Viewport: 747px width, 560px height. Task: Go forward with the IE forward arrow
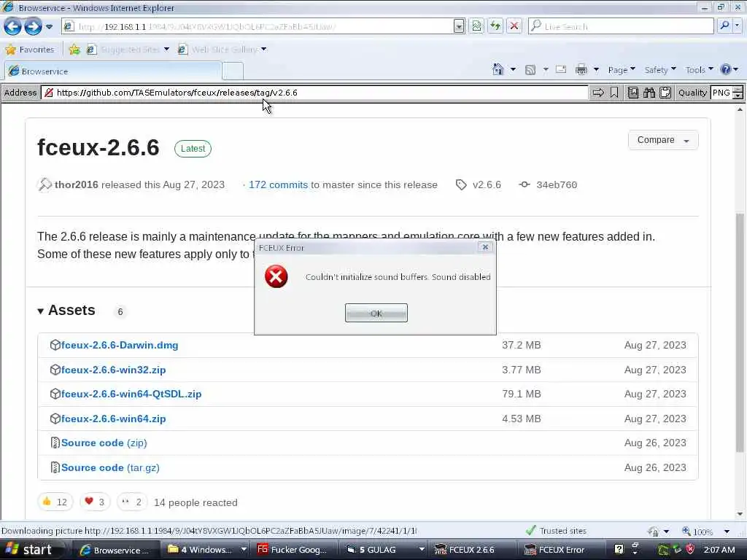point(33,26)
